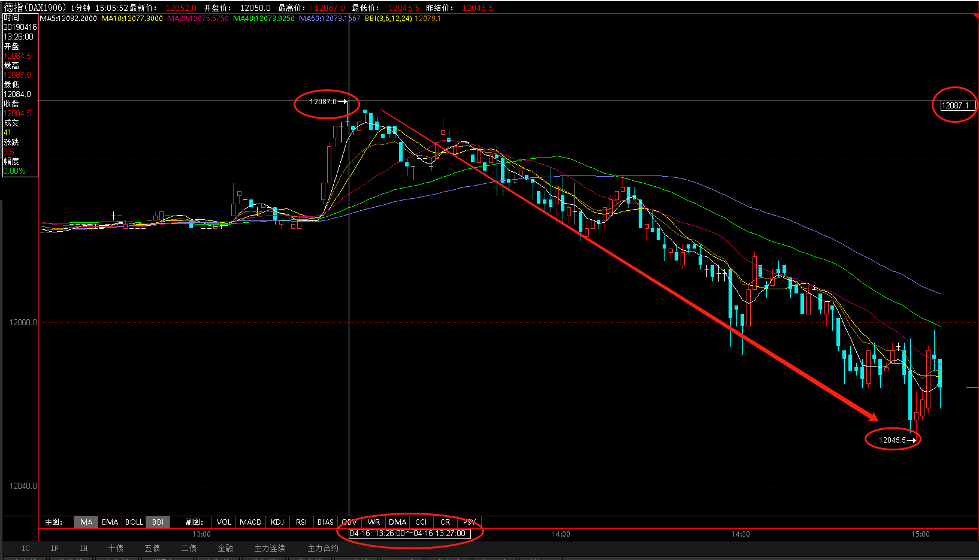The height and width of the screenshot is (560, 979).
Task: Show MACD sub-chart indicator
Action: 251,522
